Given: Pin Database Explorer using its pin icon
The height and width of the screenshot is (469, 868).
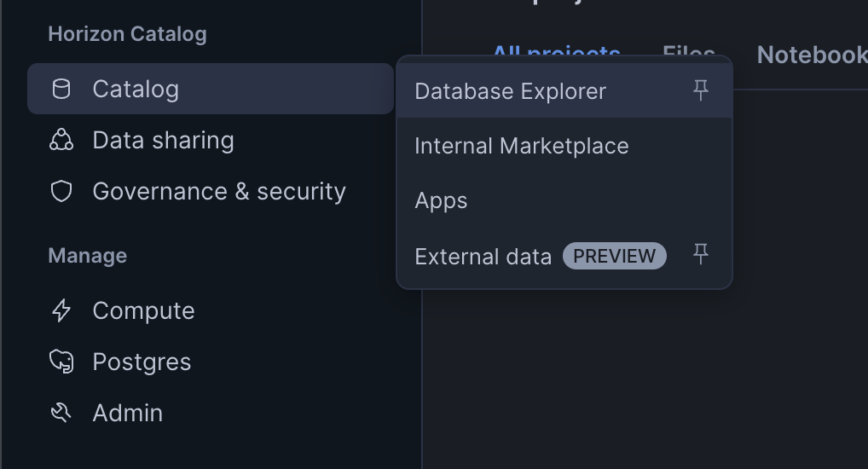Looking at the screenshot, I should pyautogui.click(x=701, y=90).
